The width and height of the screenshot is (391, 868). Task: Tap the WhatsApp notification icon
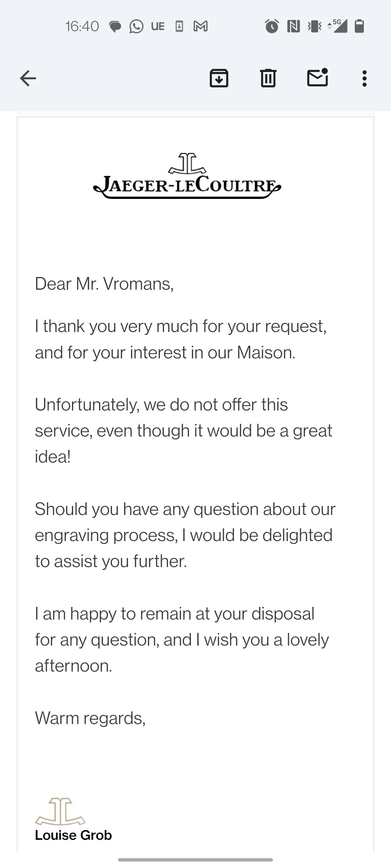pos(136,26)
